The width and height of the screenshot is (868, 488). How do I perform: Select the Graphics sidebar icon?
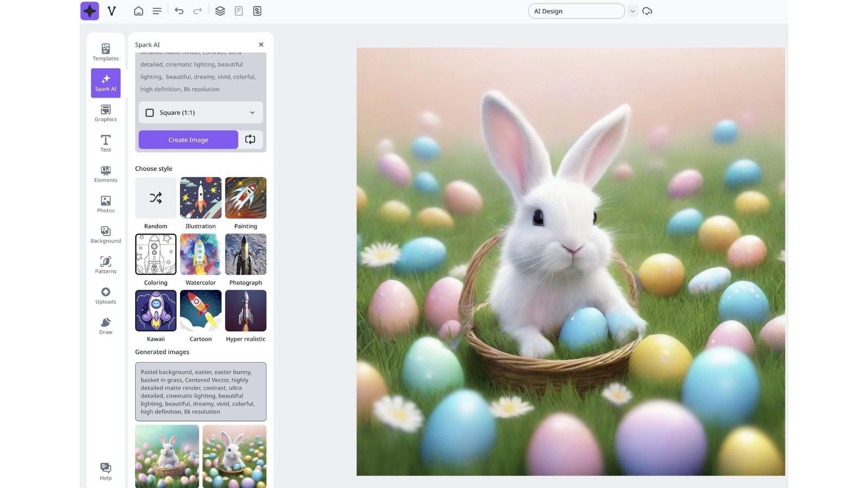pyautogui.click(x=105, y=113)
